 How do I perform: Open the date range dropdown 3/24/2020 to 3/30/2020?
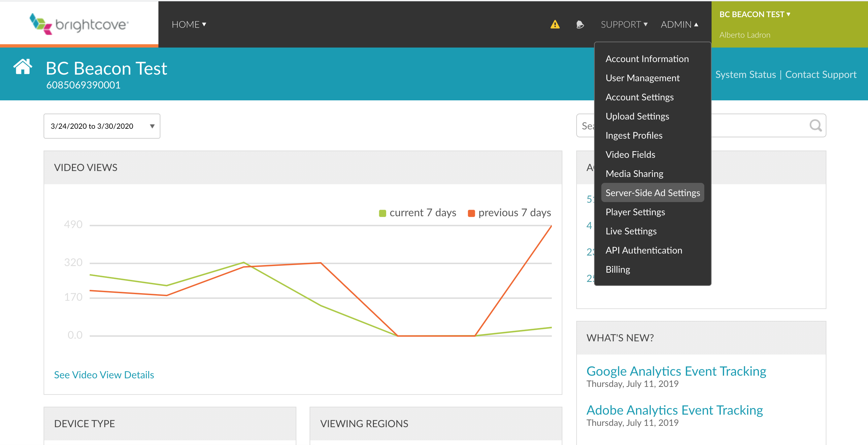102,126
